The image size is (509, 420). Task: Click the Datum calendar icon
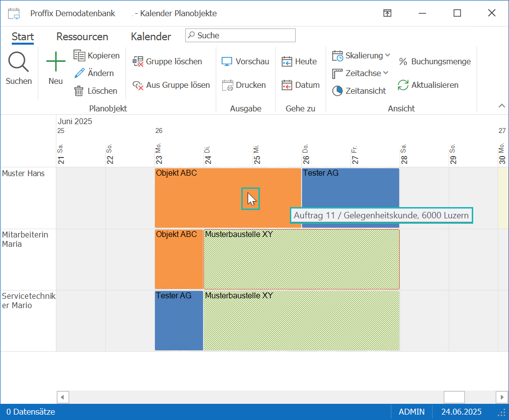click(x=287, y=85)
